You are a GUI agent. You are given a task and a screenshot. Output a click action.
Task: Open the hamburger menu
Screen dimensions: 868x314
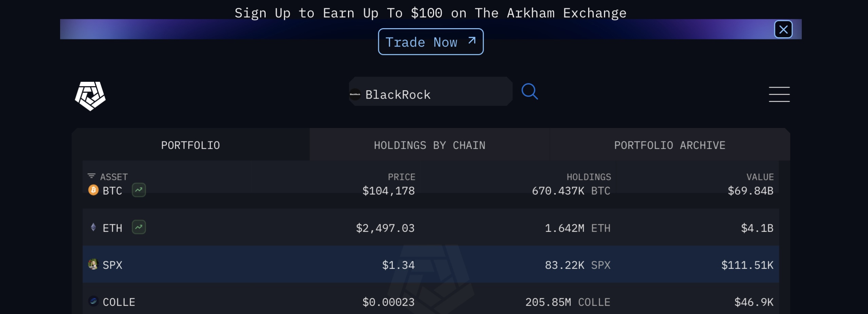(779, 94)
